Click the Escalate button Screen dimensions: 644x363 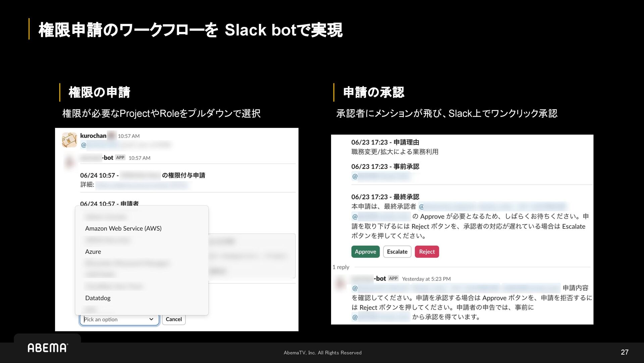pyautogui.click(x=397, y=252)
